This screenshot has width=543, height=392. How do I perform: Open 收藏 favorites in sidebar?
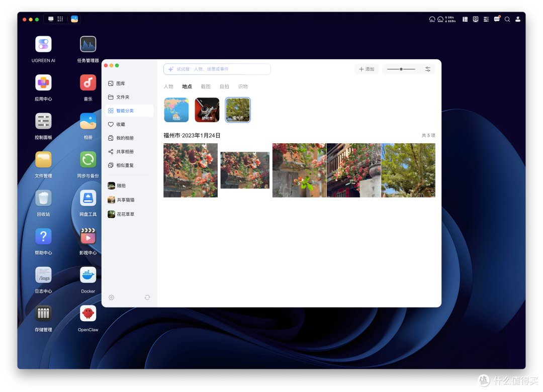click(130, 124)
